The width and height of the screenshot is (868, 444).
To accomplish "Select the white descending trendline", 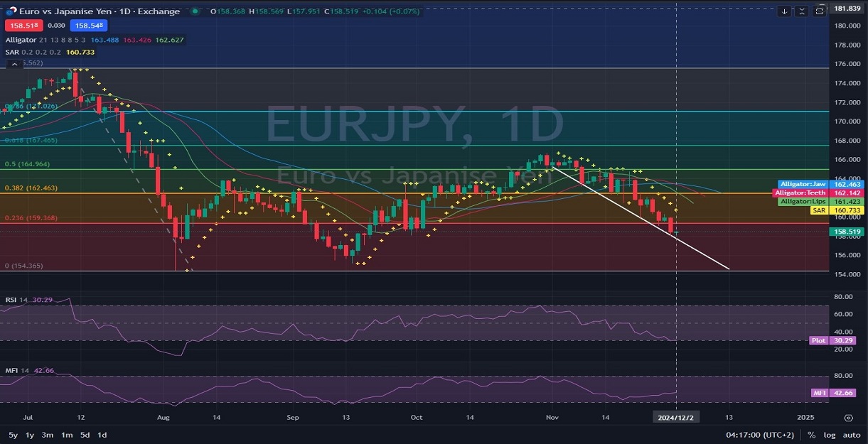I will (640, 217).
